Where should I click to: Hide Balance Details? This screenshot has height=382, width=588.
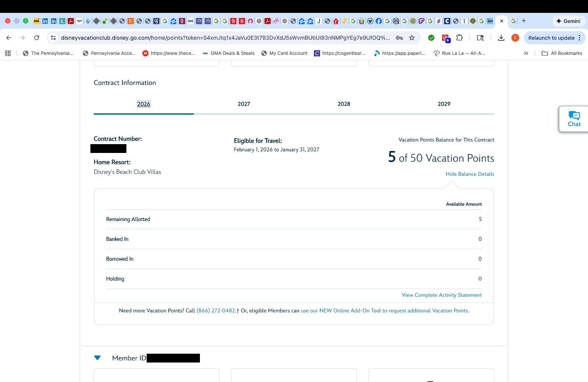469,174
